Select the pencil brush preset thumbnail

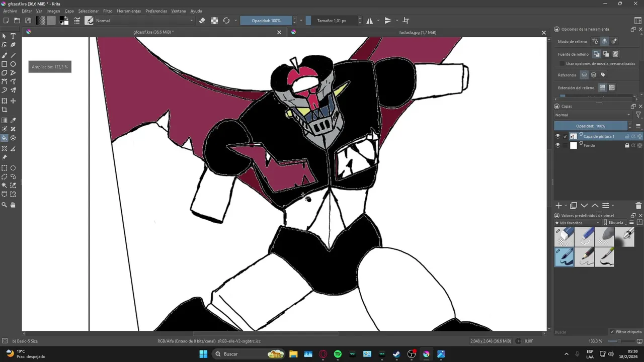584,257
